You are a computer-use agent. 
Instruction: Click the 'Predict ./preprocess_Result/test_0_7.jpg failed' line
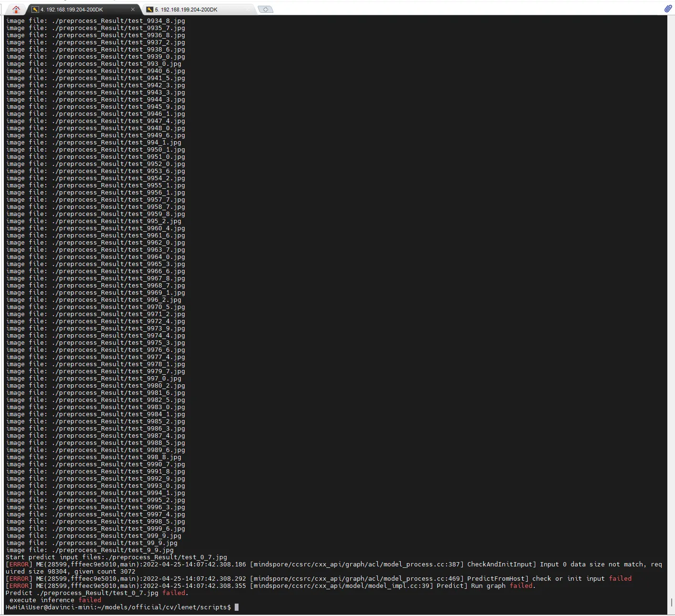coord(97,593)
